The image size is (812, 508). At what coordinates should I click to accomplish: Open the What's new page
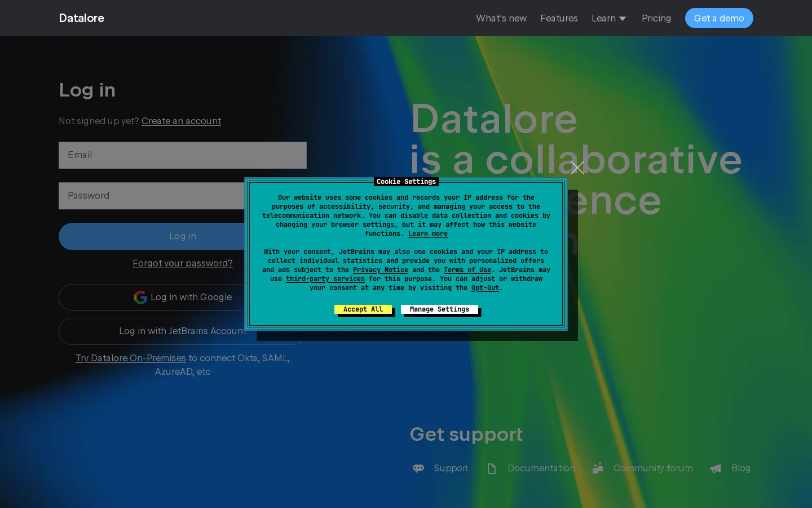pos(501,18)
